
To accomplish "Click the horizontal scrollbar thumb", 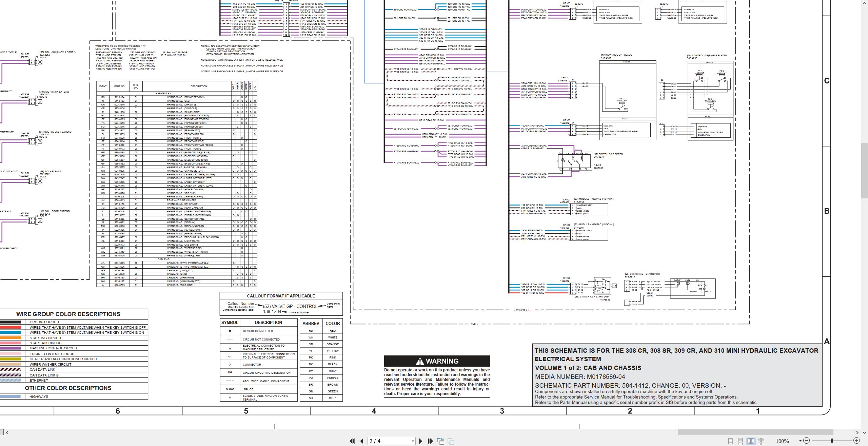I will [x=755, y=432].
